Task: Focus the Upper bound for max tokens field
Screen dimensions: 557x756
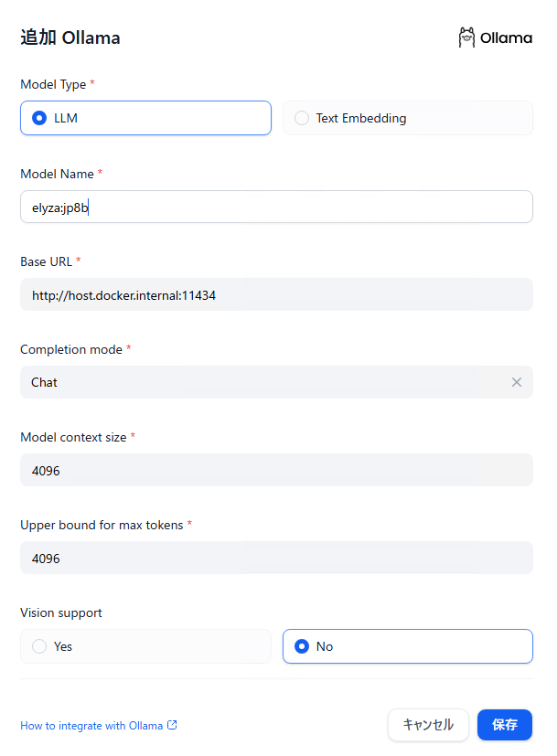Action: coord(276,558)
